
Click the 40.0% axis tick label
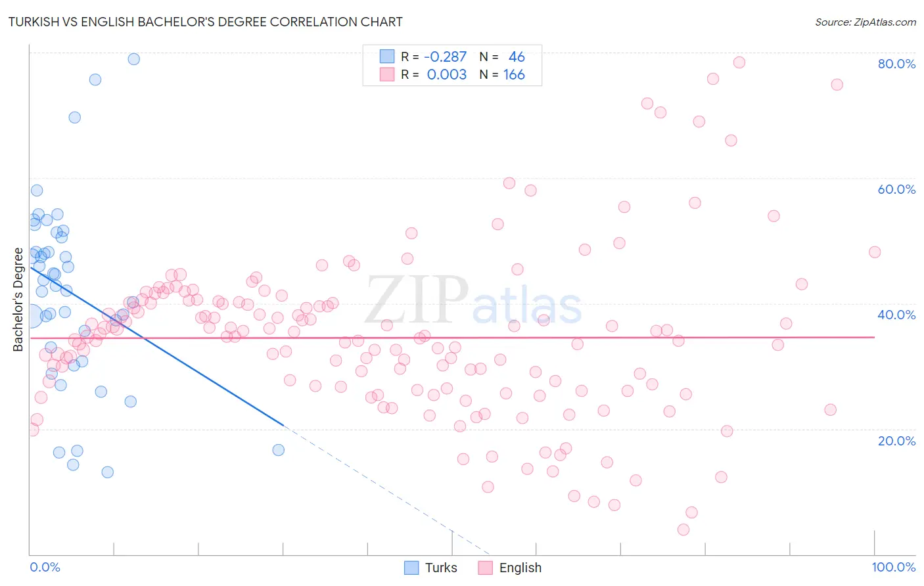tap(896, 315)
